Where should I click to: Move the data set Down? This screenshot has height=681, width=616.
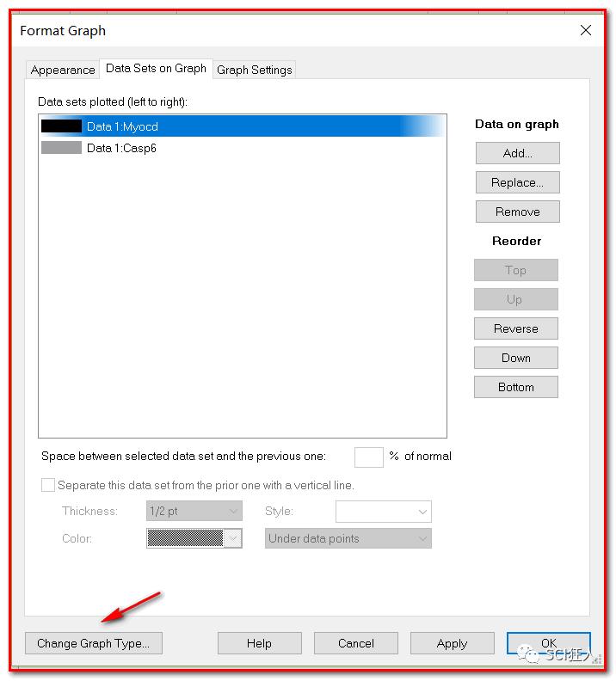516,358
